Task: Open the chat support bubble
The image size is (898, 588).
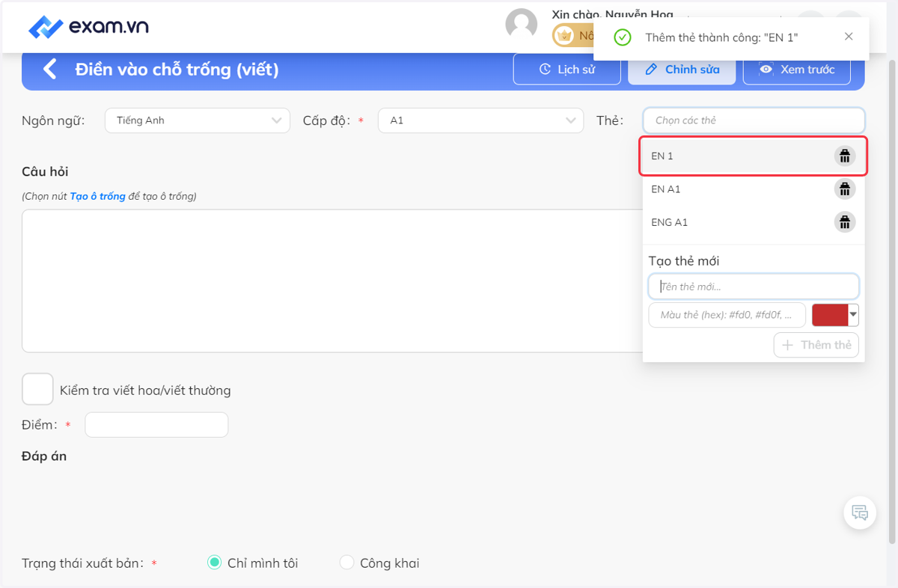Action: tap(860, 513)
